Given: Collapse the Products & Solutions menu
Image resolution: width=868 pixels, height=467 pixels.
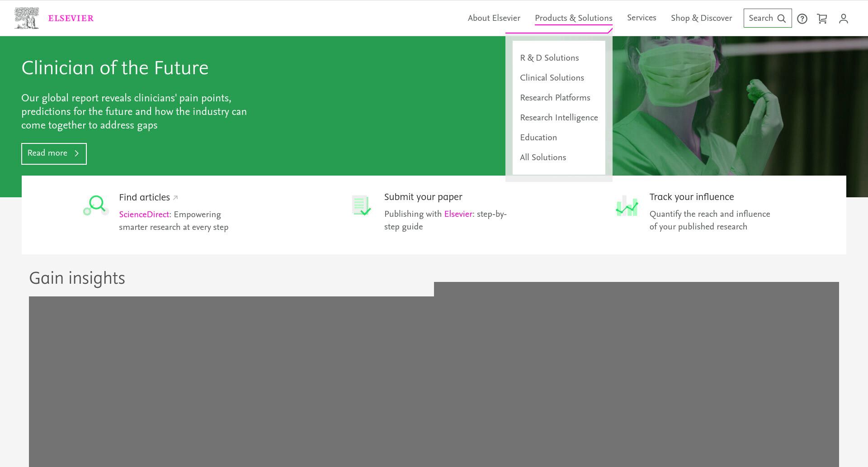Looking at the screenshot, I should click(573, 18).
